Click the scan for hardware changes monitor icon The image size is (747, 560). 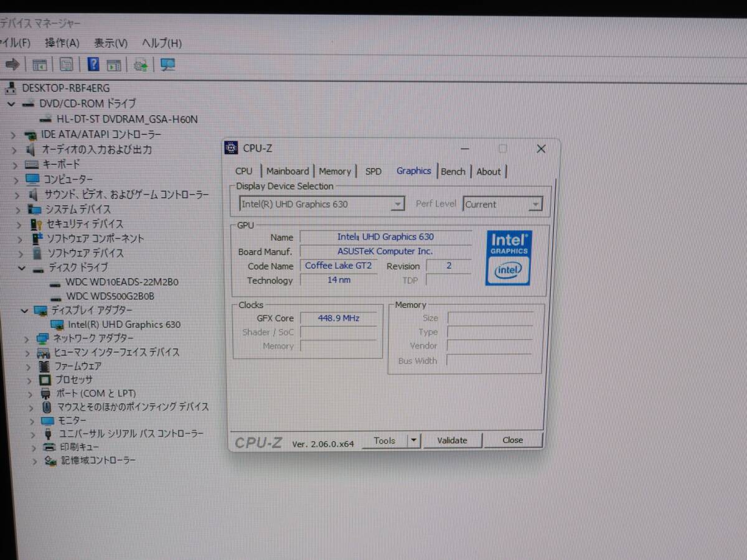[x=167, y=65]
